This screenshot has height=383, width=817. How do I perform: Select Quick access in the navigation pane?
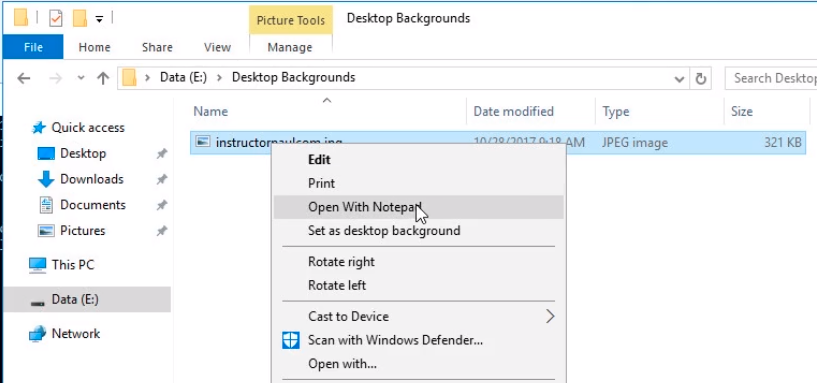(88, 128)
